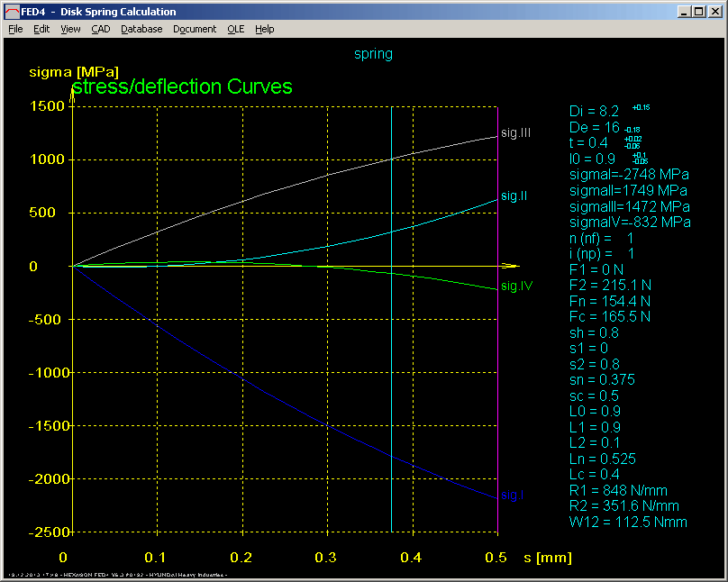The height and width of the screenshot is (582, 728).
Task: Click the sig.II curve label
Action: point(514,196)
